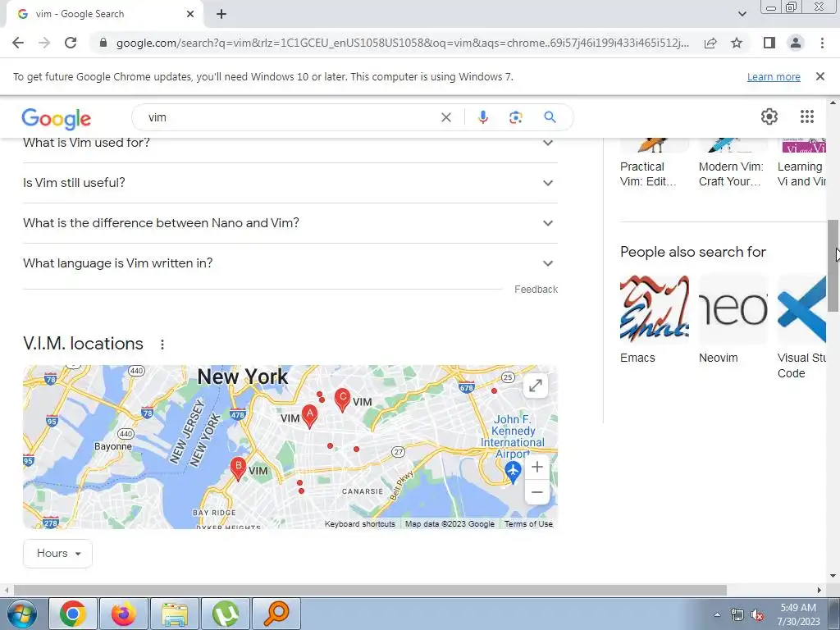Screen dimensions: 840x630
Task: Open magnifier search app in taskbar
Action: coord(276,614)
